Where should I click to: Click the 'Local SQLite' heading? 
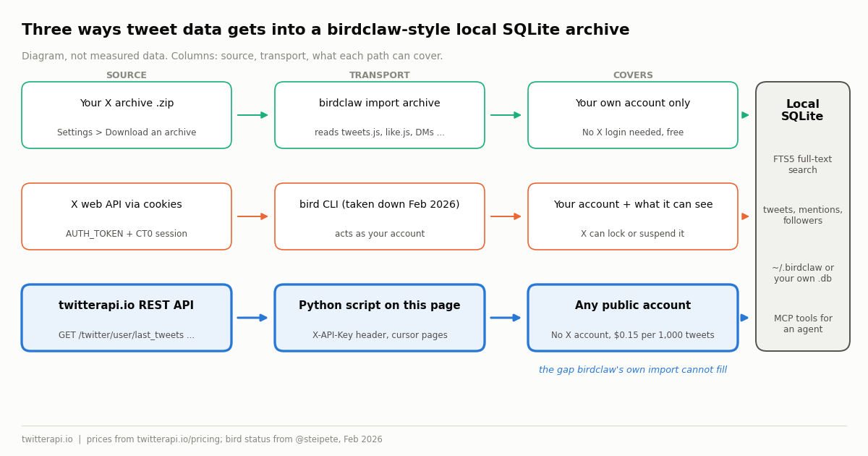click(803, 111)
